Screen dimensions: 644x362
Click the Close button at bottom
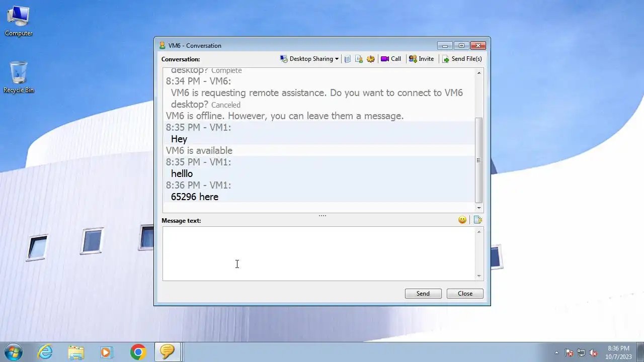(465, 294)
